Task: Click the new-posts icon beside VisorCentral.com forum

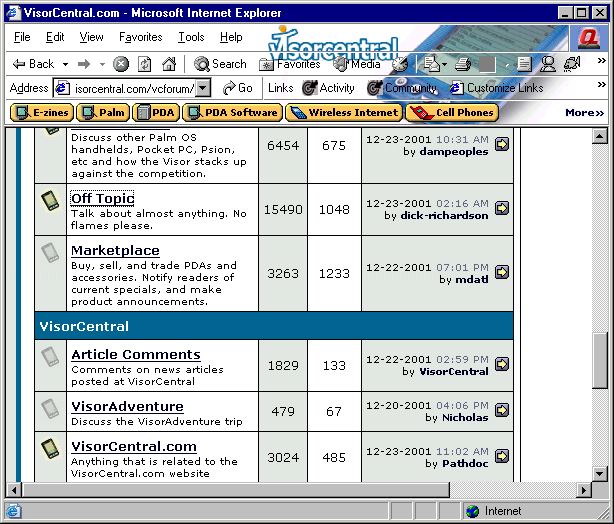Action: (48, 447)
